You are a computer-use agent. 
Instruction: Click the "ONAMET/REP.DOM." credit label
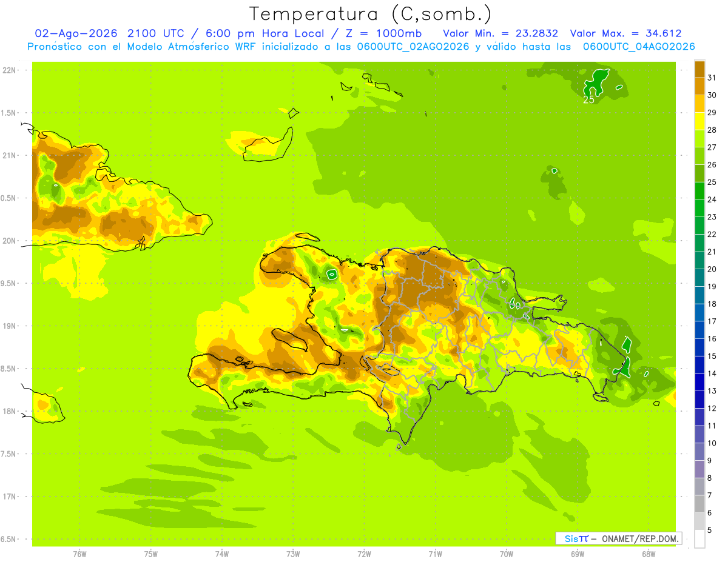[641, 538]
